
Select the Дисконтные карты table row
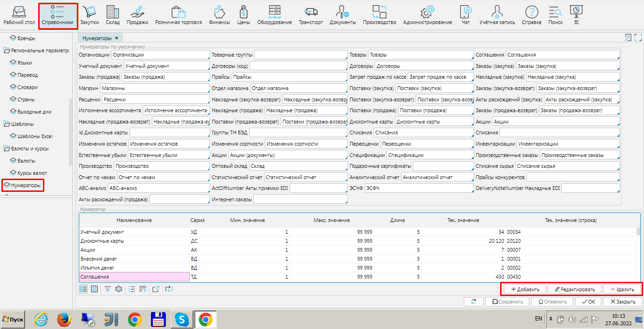(x=102, y=241)
